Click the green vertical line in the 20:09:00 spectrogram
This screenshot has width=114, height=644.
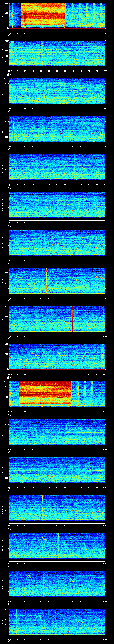(72, 318)
